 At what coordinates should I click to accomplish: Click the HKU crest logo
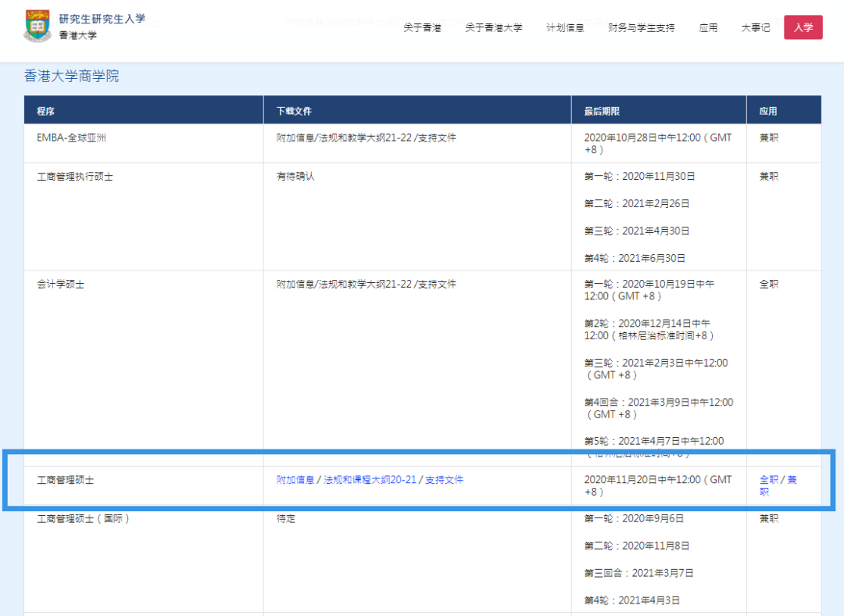tap(37, 27)
